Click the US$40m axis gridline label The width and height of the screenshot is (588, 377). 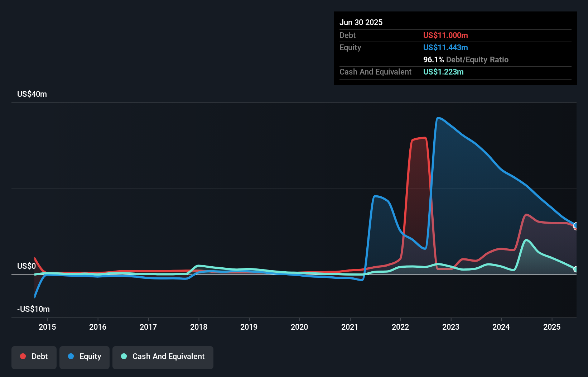click(x=32, y=94)
